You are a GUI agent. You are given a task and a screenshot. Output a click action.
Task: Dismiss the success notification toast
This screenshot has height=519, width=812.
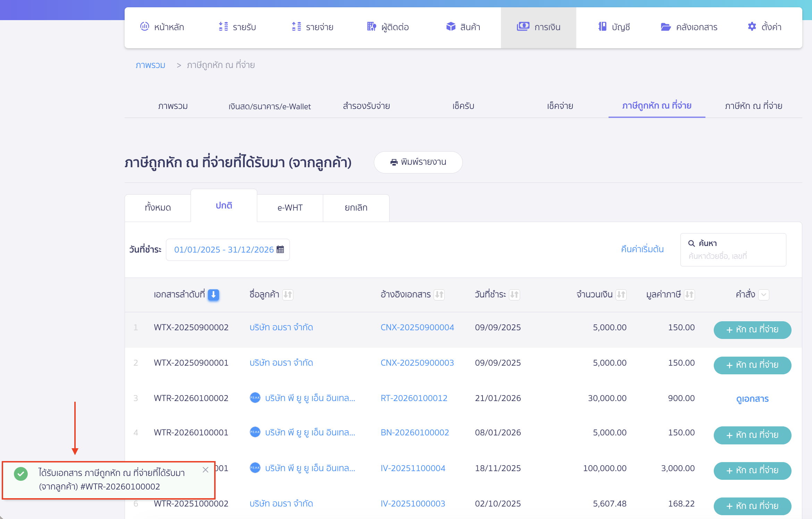pyautogui.click(x=206, y=470)
